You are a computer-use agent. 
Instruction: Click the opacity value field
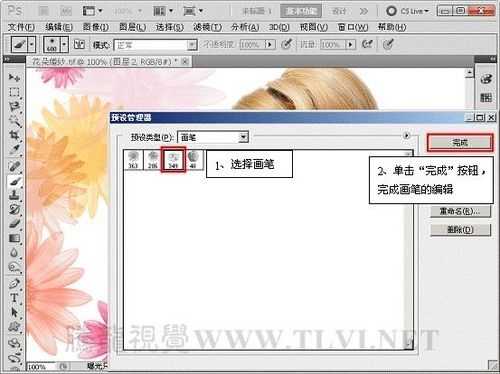(x=253, y=44)
